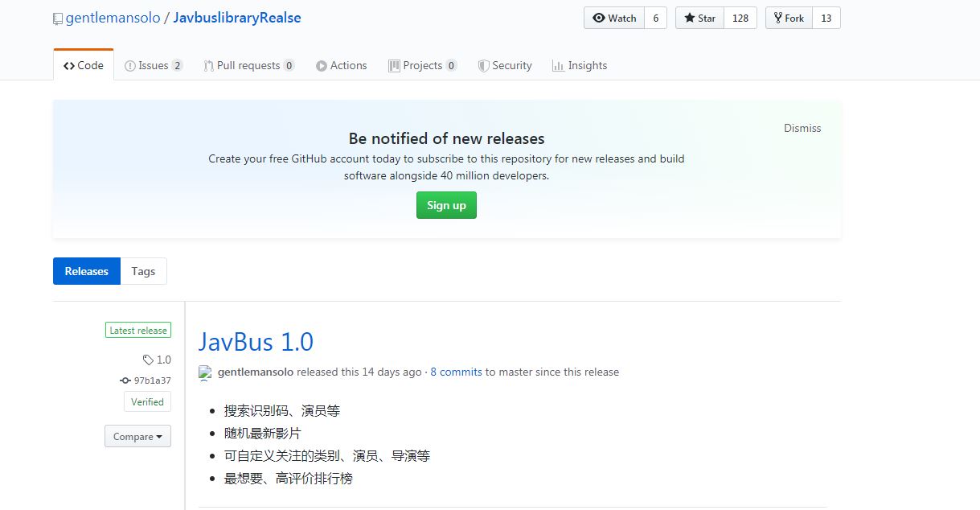
Task: Open the 8 commits link
Action: [x=456, y=372]
